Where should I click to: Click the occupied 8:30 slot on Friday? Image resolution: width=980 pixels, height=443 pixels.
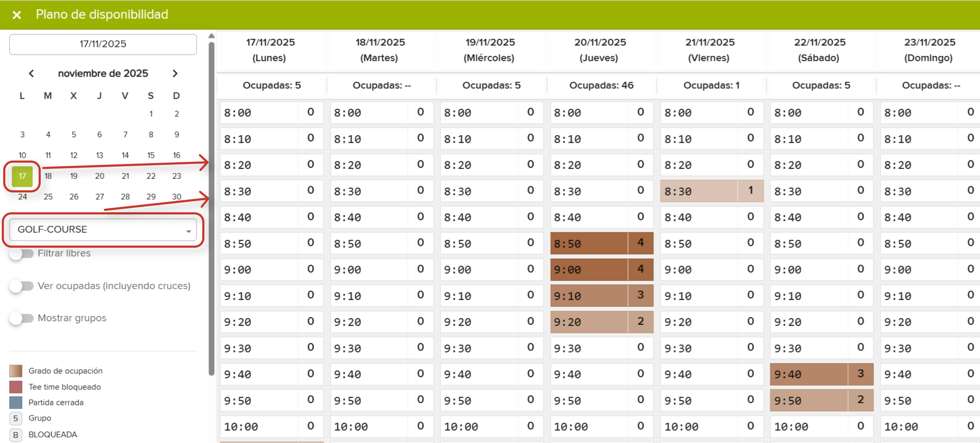712,191
